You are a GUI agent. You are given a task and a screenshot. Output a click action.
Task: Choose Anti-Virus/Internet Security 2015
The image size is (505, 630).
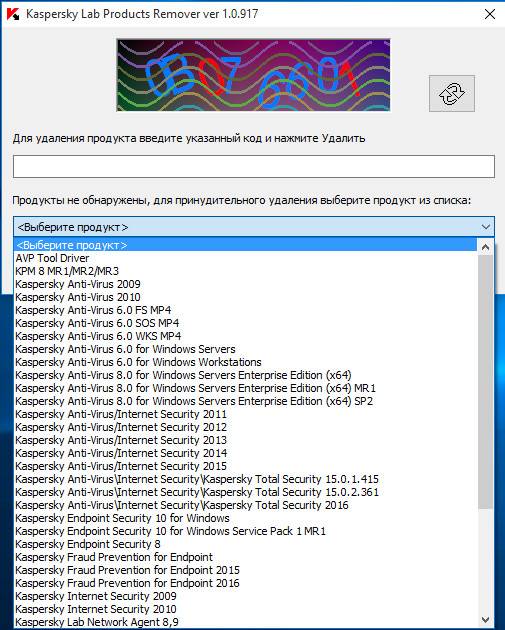tap(245, 466)
